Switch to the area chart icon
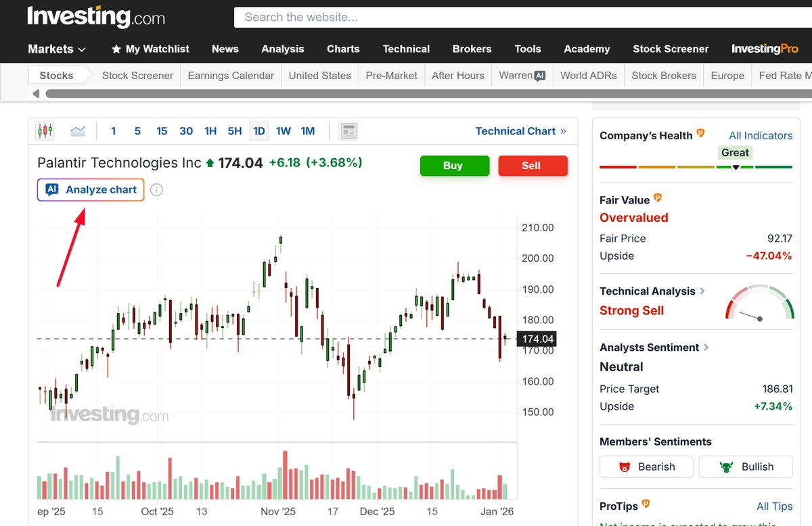 coord(78,130)
